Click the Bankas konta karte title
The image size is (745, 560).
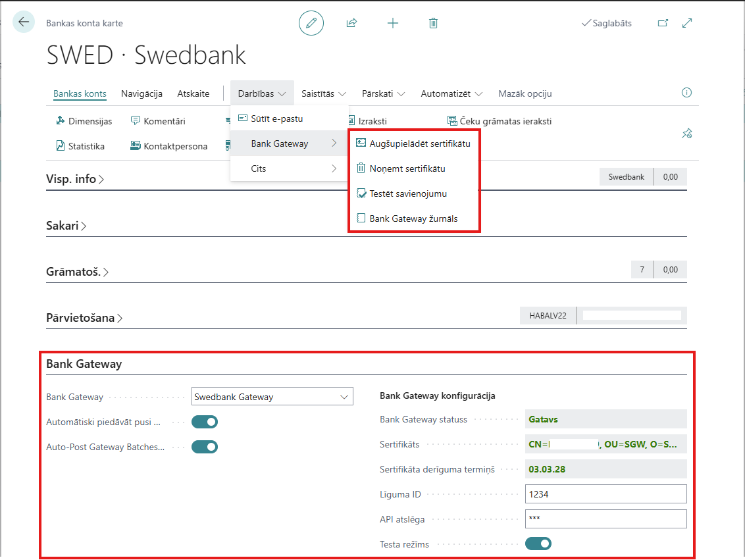(x=85, y=23)
